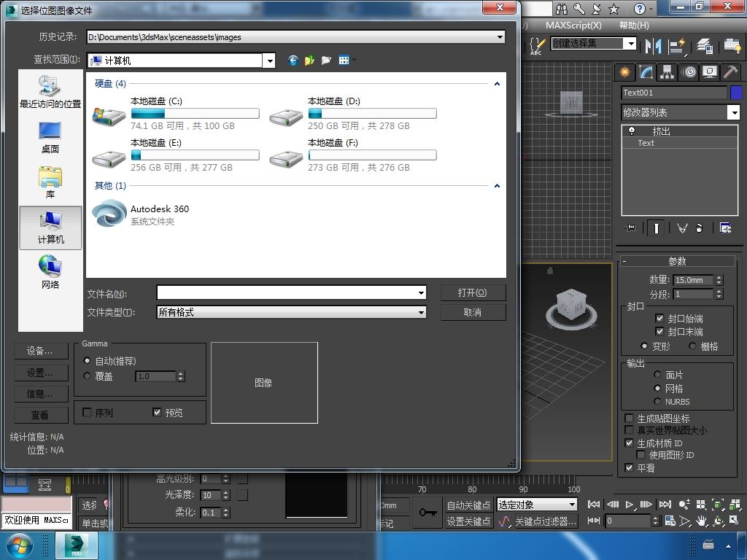747x560 pixels.
Task: Open the Look In location dropdown
Action: 270,61
